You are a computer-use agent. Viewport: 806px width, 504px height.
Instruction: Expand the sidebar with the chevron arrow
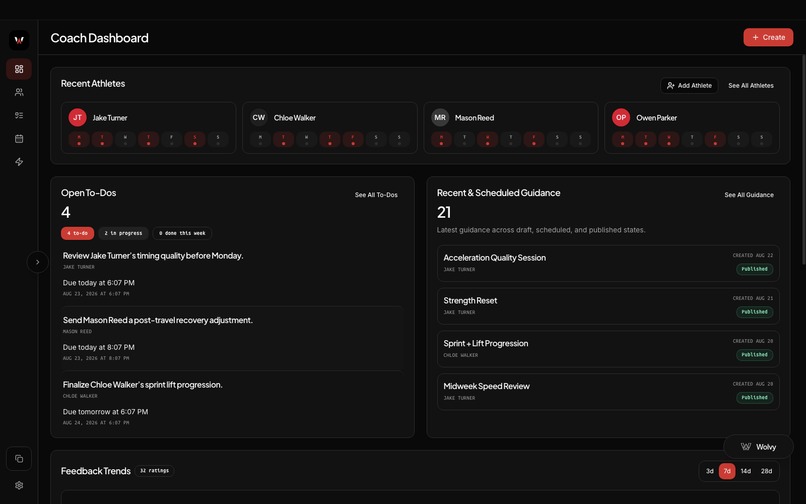(x=38, y=262)
